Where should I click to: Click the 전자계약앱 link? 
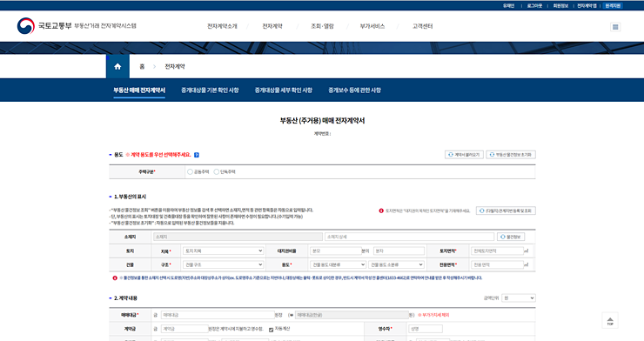[587, 6]
